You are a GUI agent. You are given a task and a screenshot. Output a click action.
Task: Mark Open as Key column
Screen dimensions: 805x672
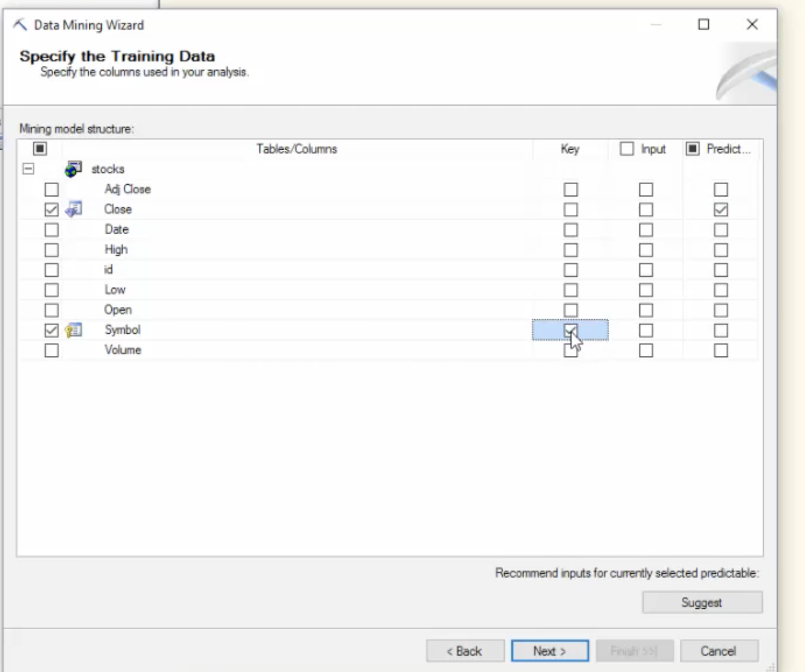point(571,310)
